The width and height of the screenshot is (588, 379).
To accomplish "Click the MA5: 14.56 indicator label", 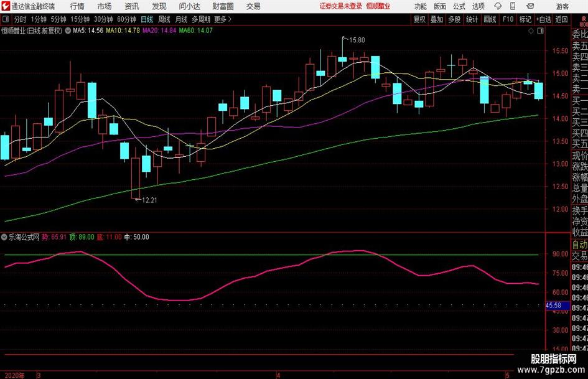I will point(88,30).
